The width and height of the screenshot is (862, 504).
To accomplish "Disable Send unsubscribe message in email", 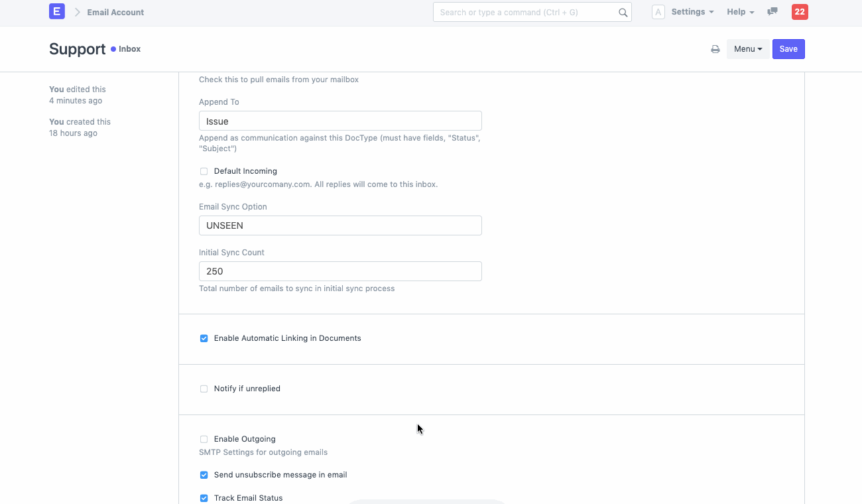I will pos(204,475).
